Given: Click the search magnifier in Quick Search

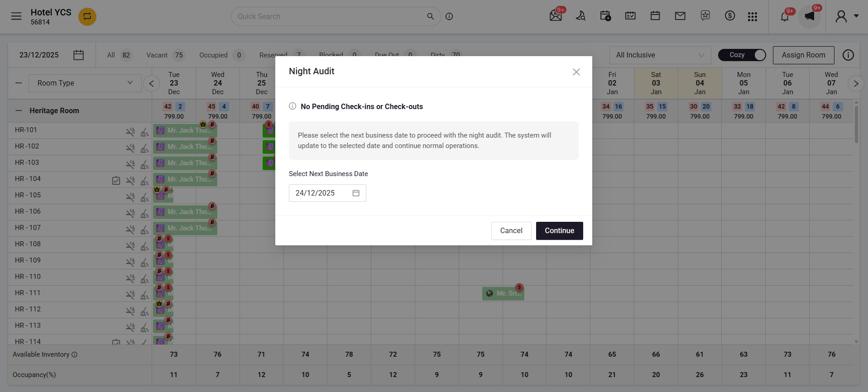Looking at the screenshot, I should (x=431, y=16).
